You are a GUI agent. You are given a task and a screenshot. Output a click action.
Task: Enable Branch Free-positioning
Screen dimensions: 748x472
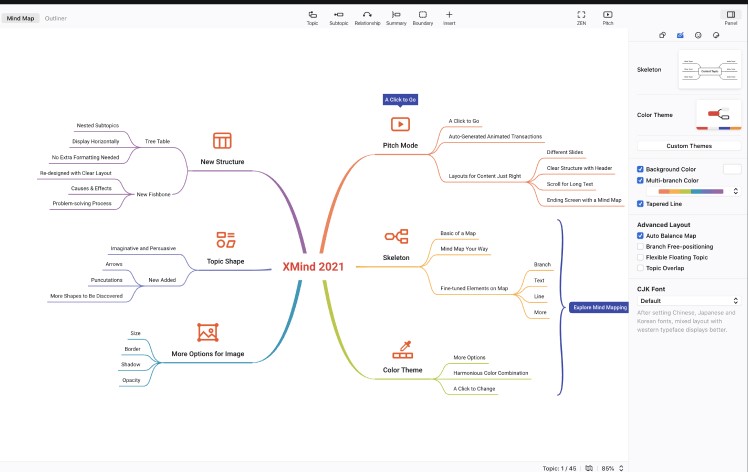(x=640, y=247)
